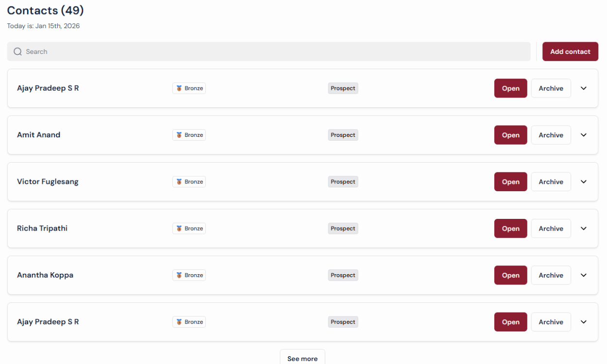
Task: Archive the Richa Tripathi contact
Action: coord(551,228)
